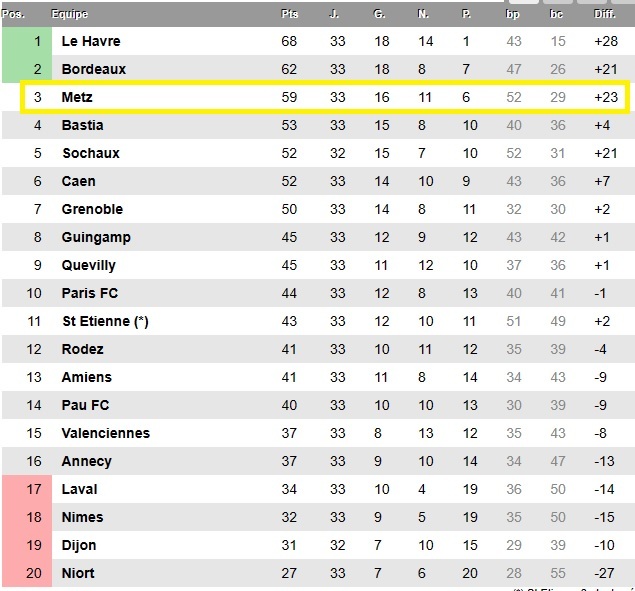Open the Bordeaux team link
Screen dimensions: 635x591
93,69
